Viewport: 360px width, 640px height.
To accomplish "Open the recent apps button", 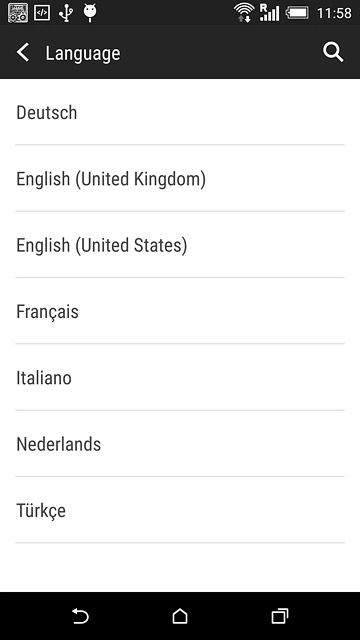I will [280, 616].
